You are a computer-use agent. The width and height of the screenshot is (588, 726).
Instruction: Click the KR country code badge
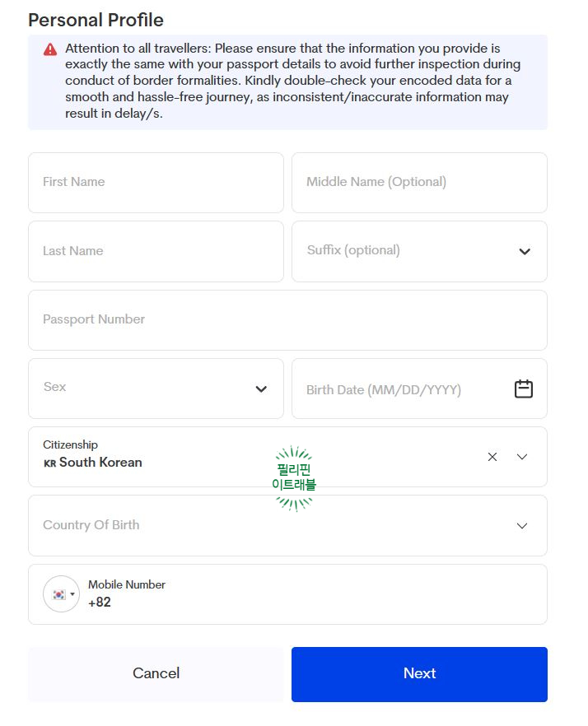[49, 463]
